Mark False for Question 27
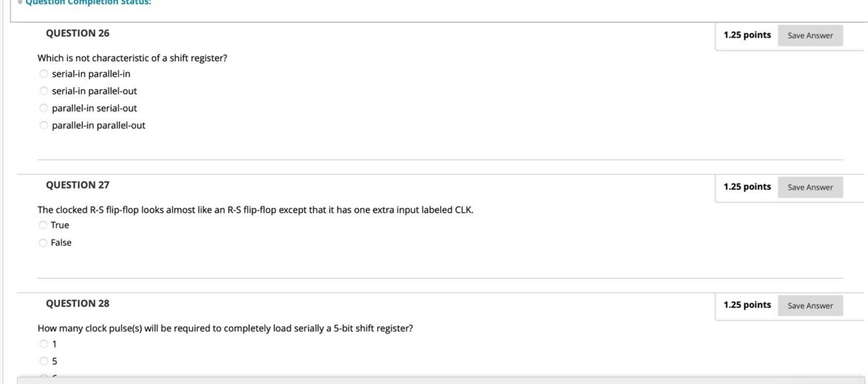This screenshot has height=384, width=868. pos(43,243)
